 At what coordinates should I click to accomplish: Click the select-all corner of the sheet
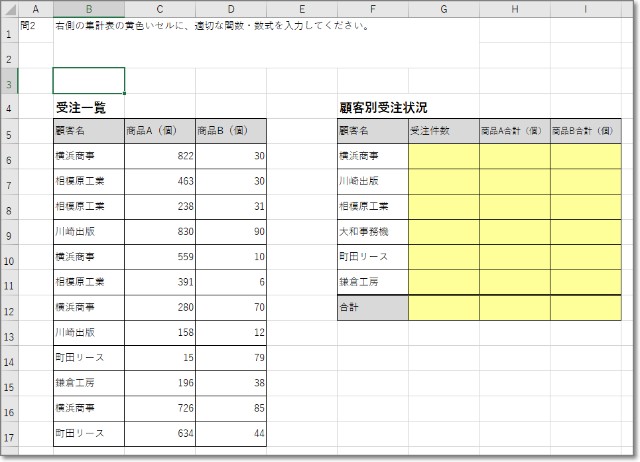[x=9, y=9]
